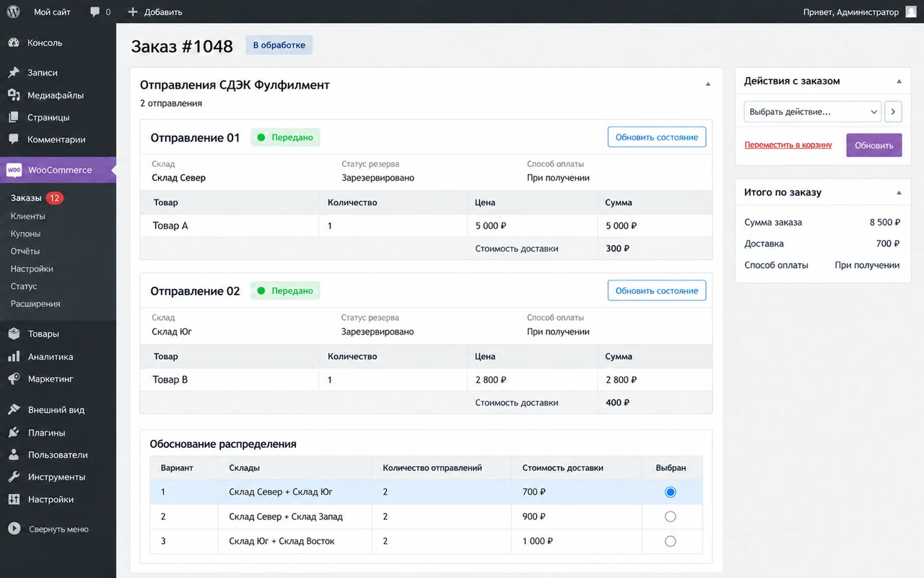Click the Страницы icon in sidebar
Viewport: 924px width, 578px height.
coord(14,117)
